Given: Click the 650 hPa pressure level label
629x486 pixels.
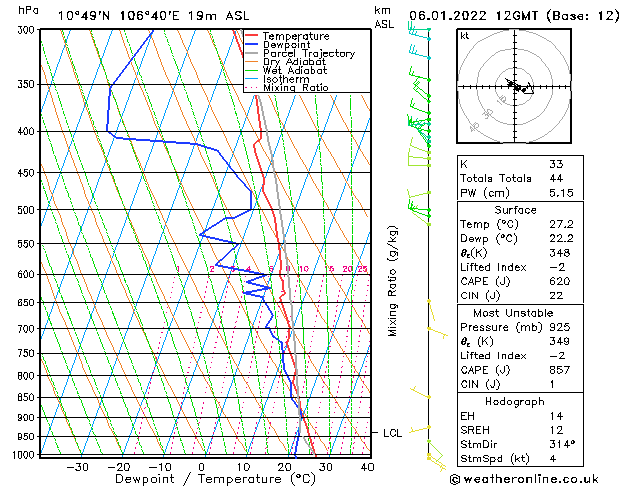Looking at the screenshot, I should 28,303.
